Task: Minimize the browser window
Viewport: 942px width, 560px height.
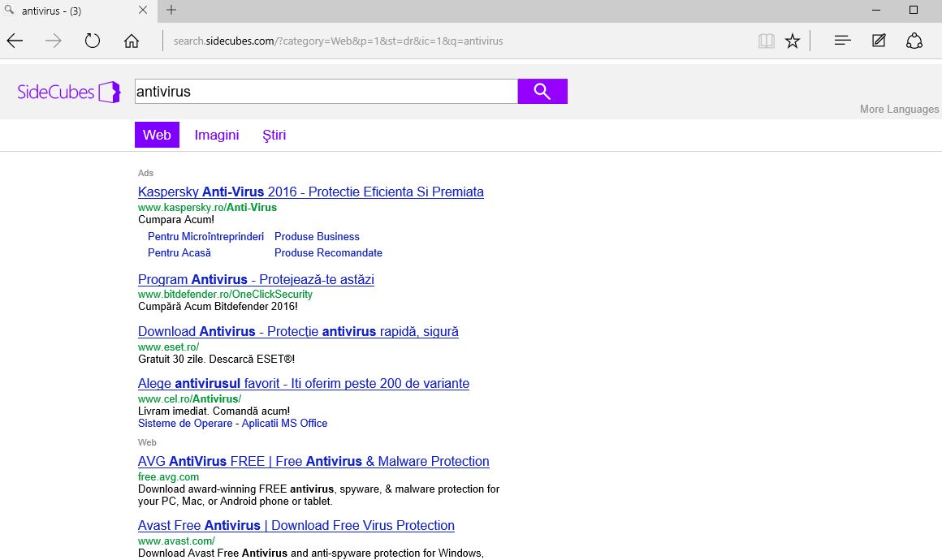Action: point(876,11)
